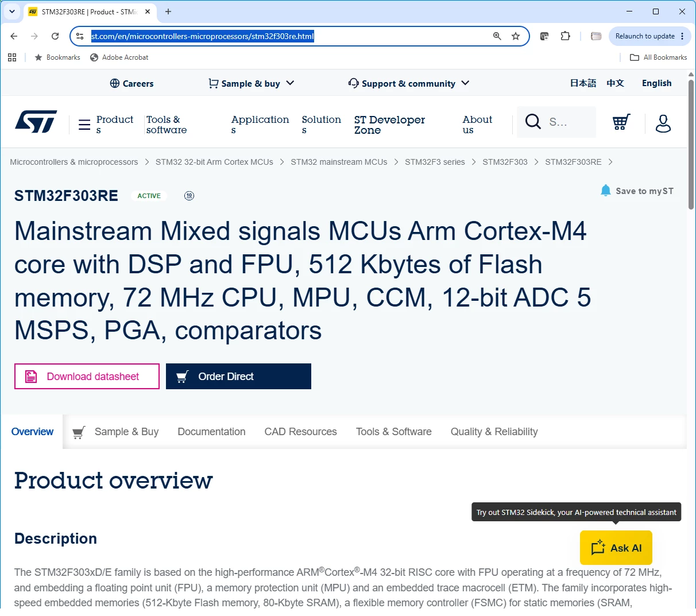
Task: Click the extension icon left of the puzzle piece
Action: [544, 36]
